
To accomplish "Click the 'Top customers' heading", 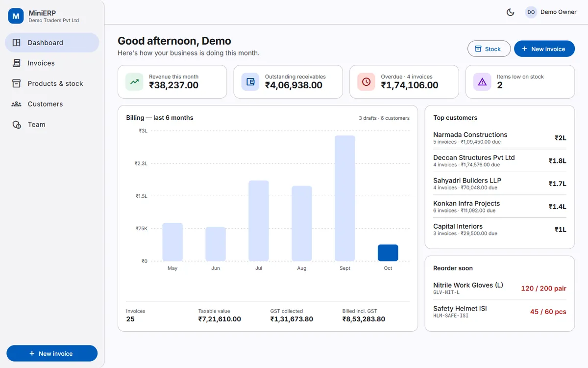I will point(455,118).
